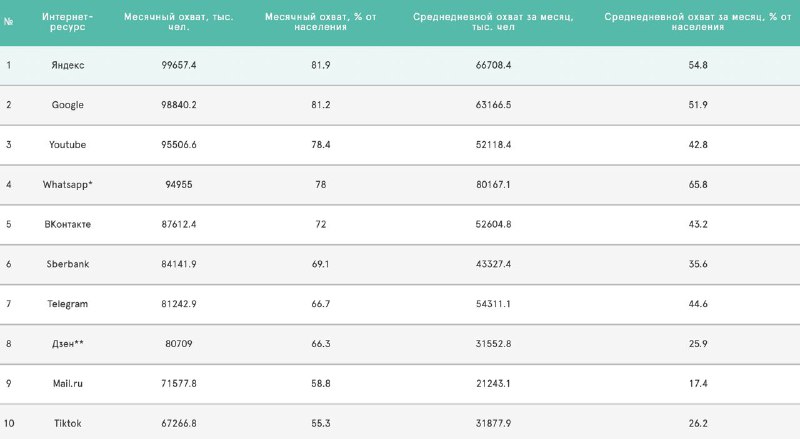This screenshot has height=439, width=800.
Task: Click the value 95506.6 for Youtube
Action: [x=179, y=144]
